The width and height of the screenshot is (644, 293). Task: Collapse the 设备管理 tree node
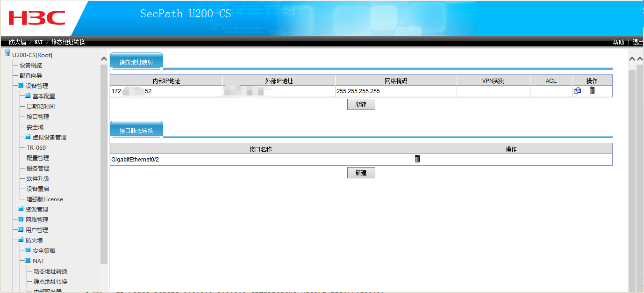20,86
